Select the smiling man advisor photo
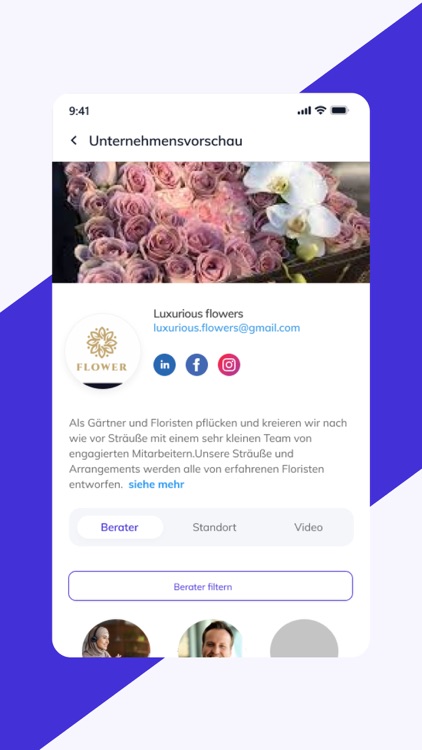This screenshot has height=750, width=422. [x=210, y=639]
